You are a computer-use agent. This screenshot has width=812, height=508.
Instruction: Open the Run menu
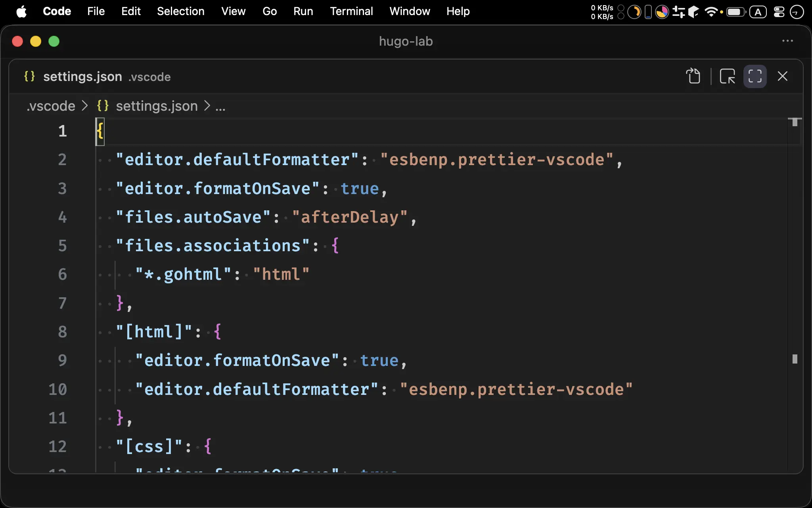303,11
